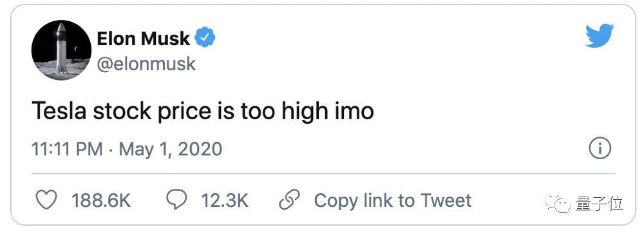Click the blue Twitter bird logo
The image size is (644, 232).
tap(600, 36)
